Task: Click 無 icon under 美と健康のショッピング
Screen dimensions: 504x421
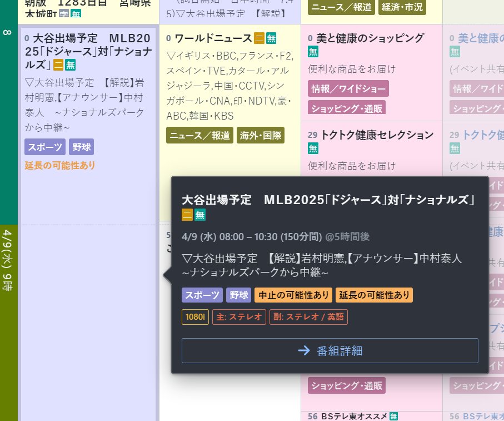Action: coord(313,52)
